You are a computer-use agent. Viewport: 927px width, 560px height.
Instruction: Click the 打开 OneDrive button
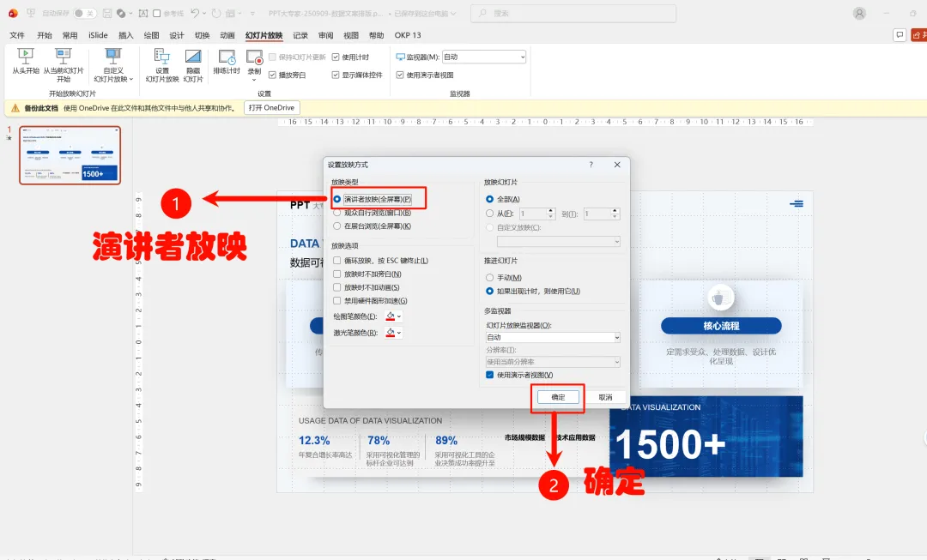click(x=272, y=108)
